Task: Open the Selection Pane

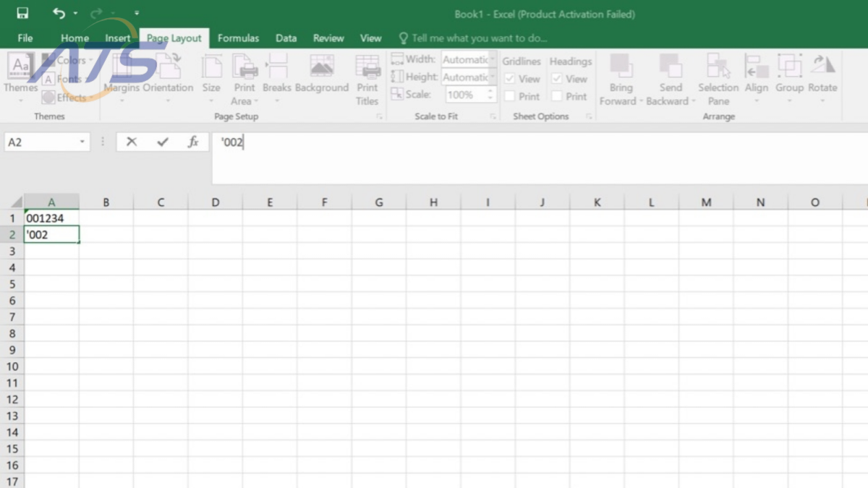Action: coord(718,80)
